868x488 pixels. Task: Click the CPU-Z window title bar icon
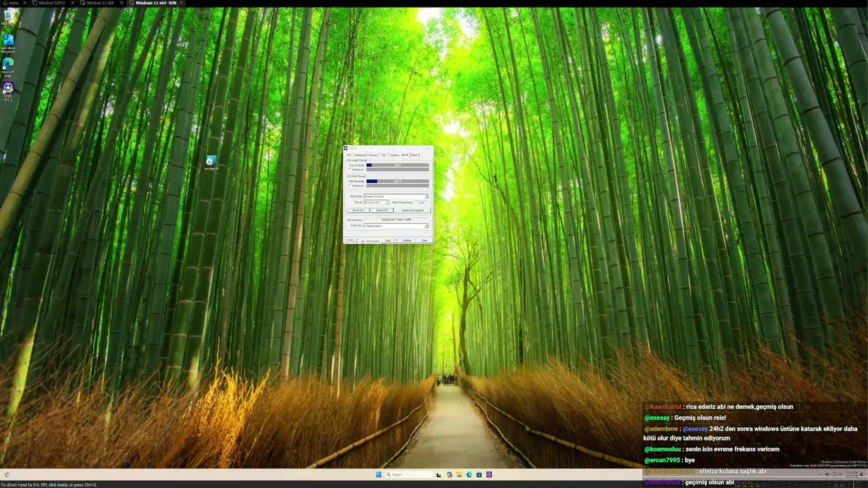tap(346, 148)
